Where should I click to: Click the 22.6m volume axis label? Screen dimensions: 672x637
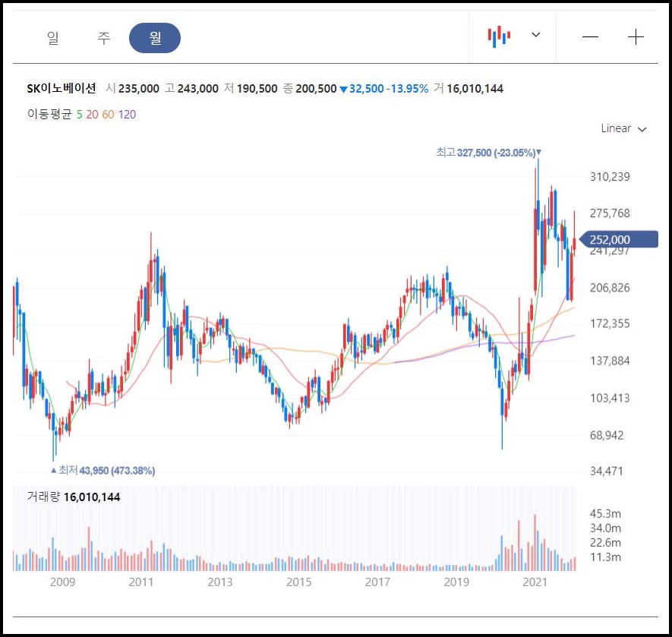(x=605, y=543)
